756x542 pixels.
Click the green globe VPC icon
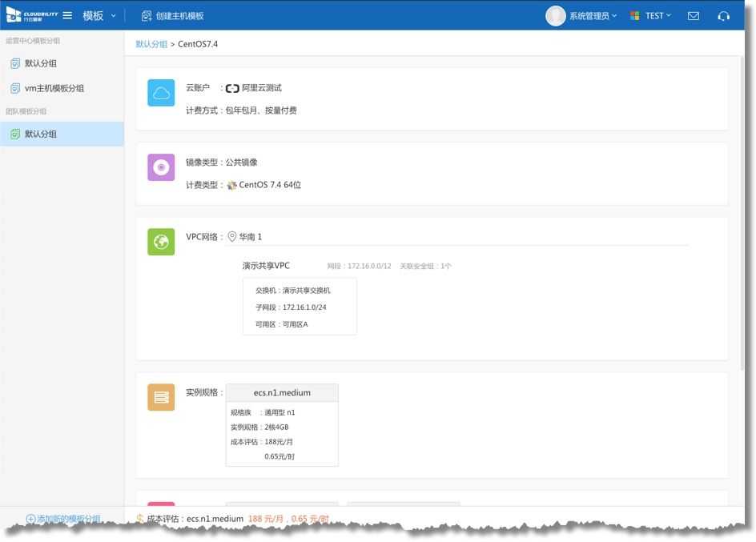pos(161,242)
